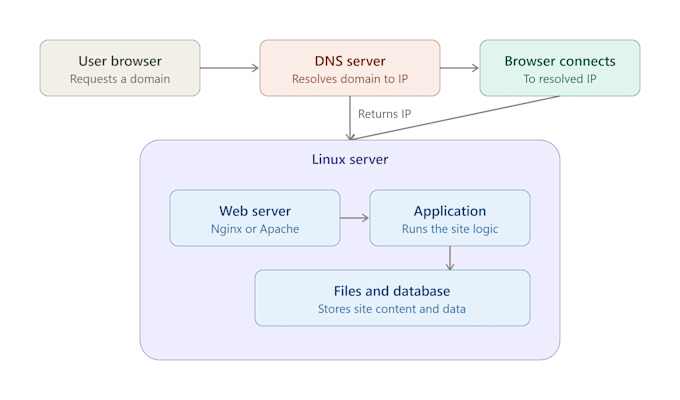Select the Files and database box
The image size is (680, 400).
[x=392, y=298]
